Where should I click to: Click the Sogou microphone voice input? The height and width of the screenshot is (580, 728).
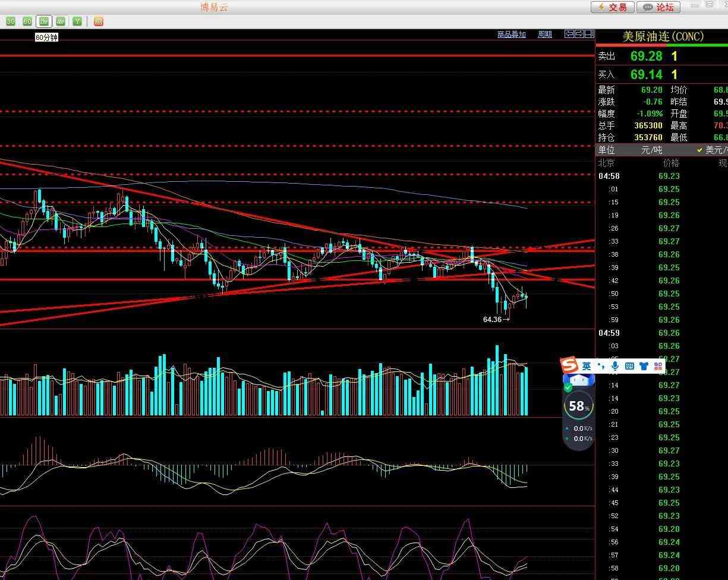click(616, 366)
